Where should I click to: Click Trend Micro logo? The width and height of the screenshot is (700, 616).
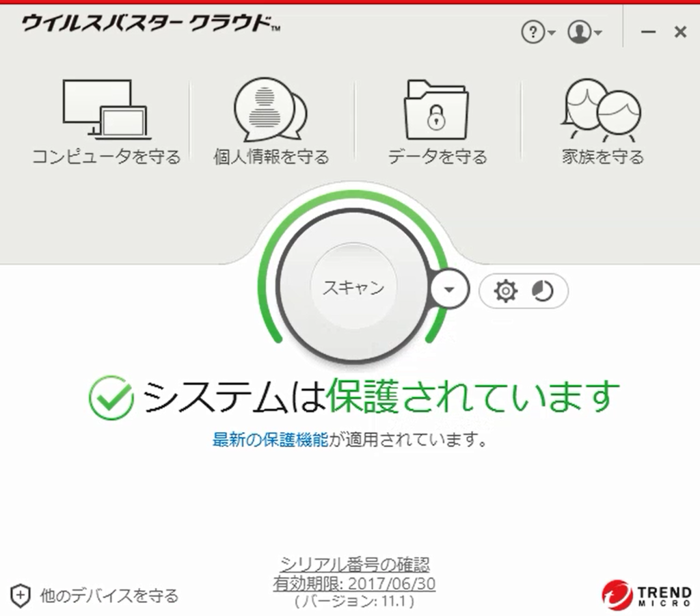(x=647, y=595)
